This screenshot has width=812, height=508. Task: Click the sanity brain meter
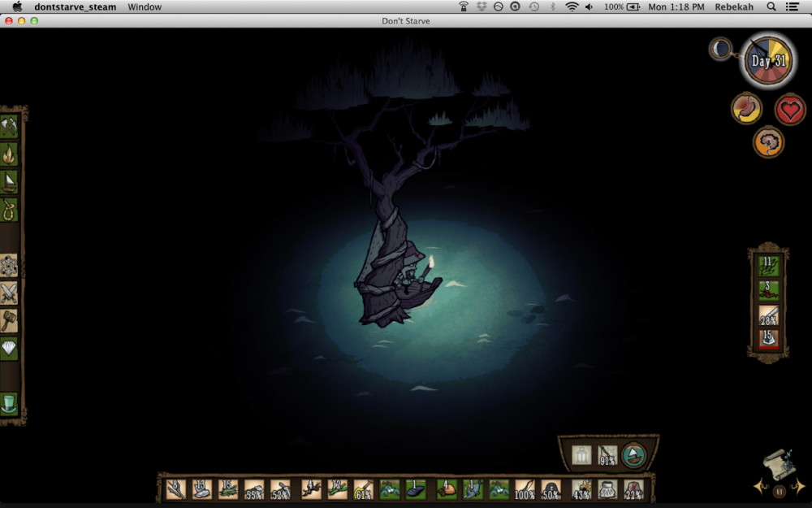click(x=768, y=142)
